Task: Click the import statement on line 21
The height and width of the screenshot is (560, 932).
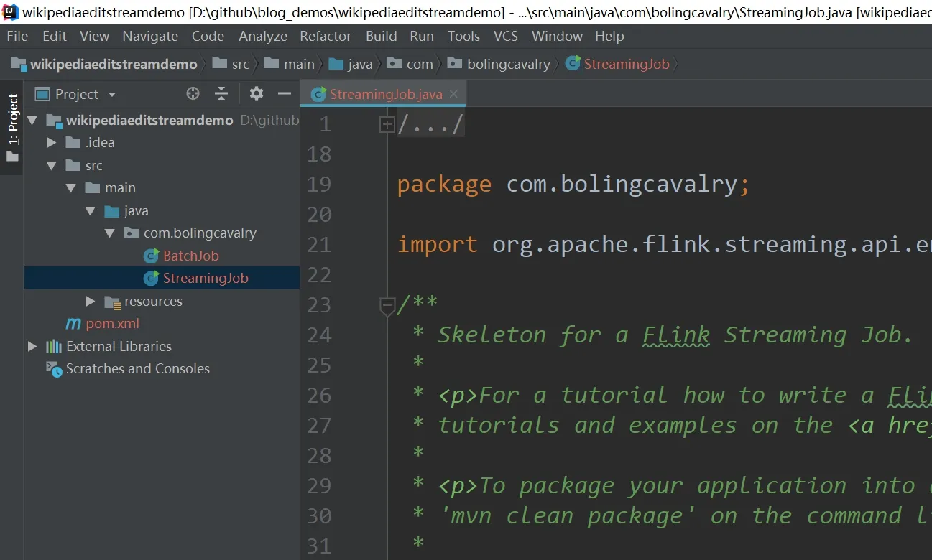Action: (x=664, y=245)
